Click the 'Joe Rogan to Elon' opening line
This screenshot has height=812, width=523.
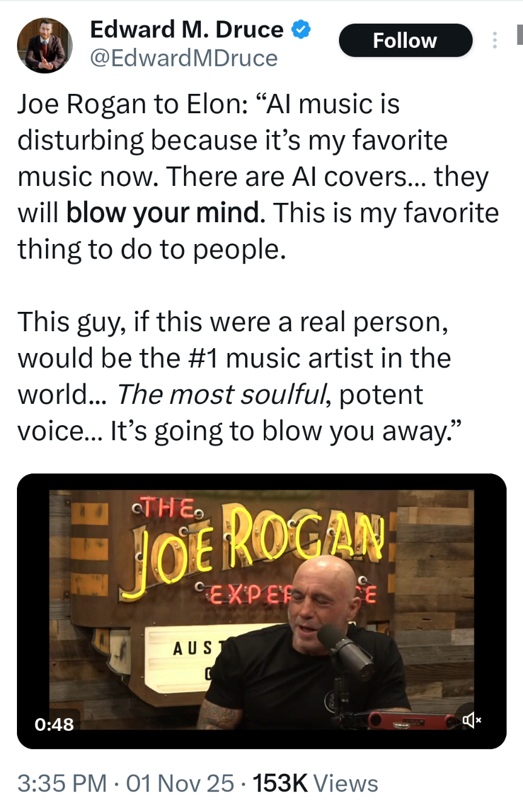pos(130,105)
